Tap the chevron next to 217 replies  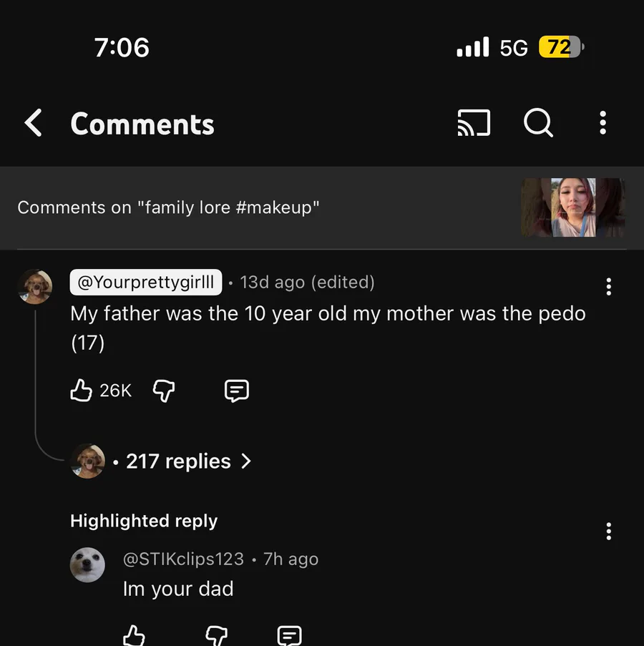click(246, 461)
